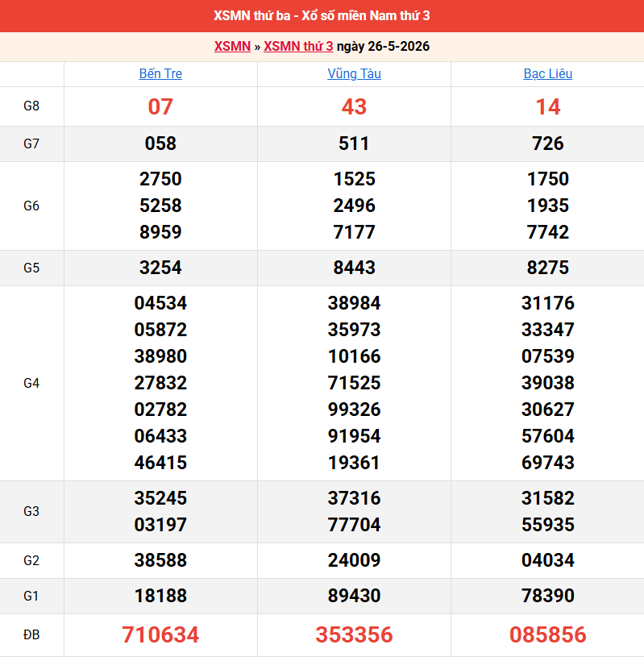The width and height of the screenshot is (644, 657).
Task: Select Bến Tre G8 result 07
Action: (x=160, y=106)
